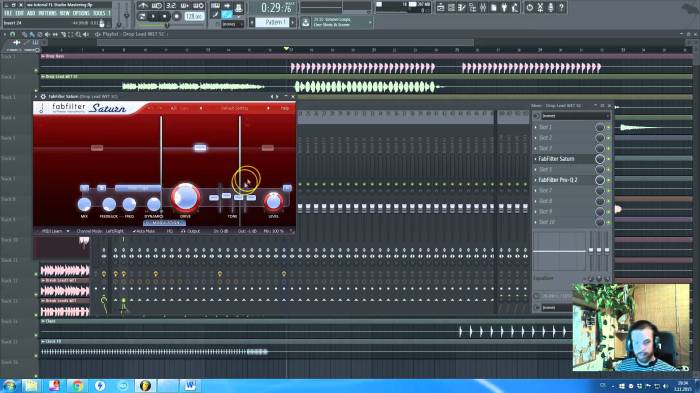Click the stamp icon above pattern selector
This screenshot has width=700, height=393.
click(238, 7)
